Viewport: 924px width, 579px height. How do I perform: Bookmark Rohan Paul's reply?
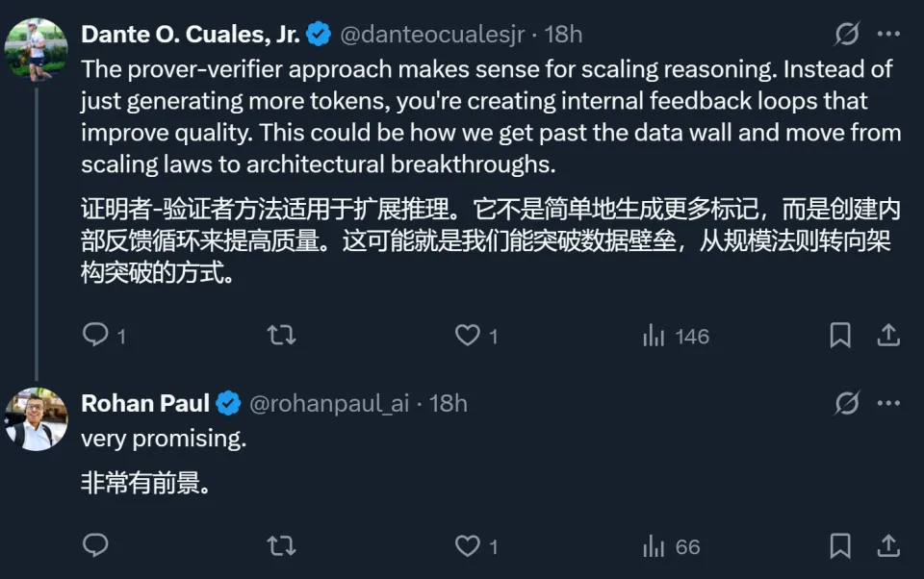point(839,546)
